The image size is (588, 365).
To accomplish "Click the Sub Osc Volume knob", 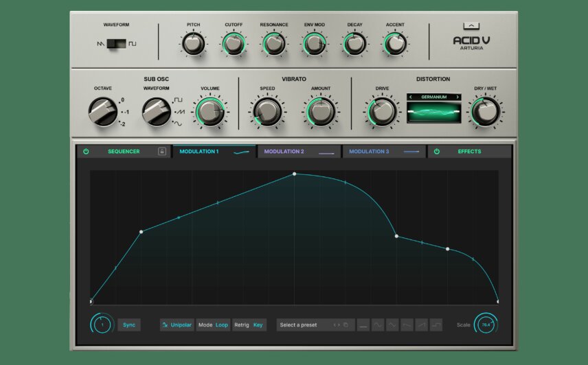I will [210, 112].
